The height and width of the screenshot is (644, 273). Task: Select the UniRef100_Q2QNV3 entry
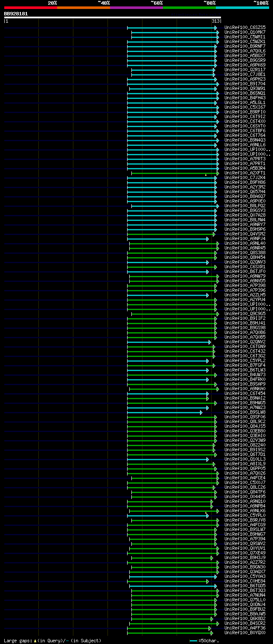click(x=245, y=262)
